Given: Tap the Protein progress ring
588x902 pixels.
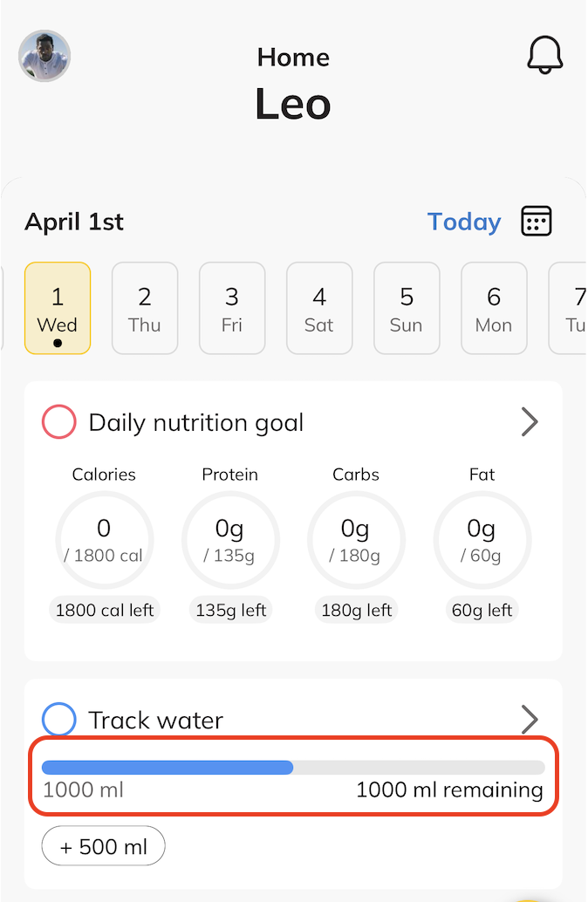Looking at the screenshot, I should 230,540.
